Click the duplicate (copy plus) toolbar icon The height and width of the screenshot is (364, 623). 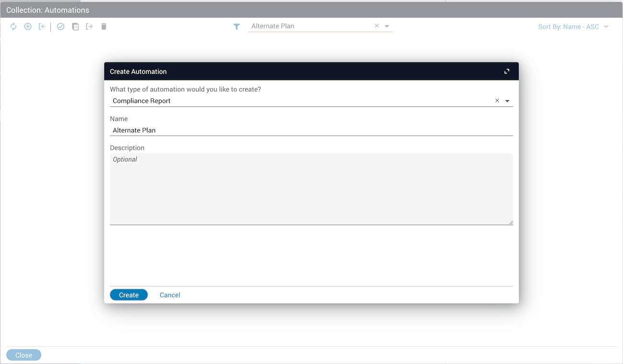[75, 27]
